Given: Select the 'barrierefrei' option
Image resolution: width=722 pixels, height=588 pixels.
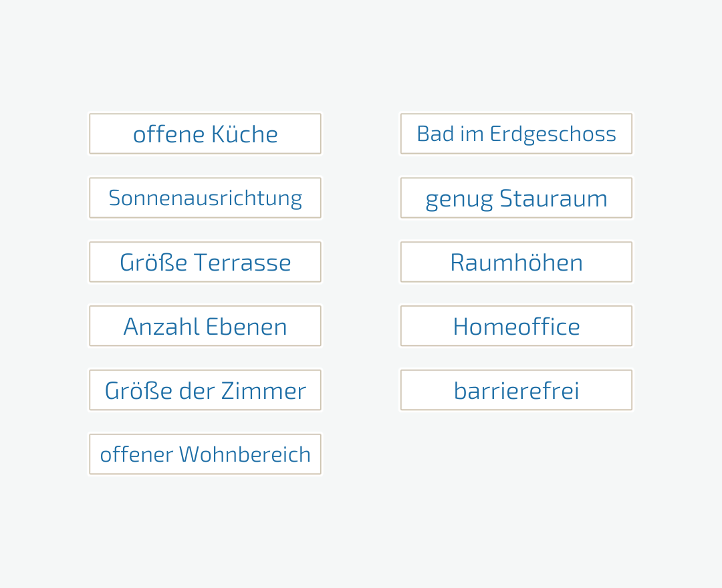Looking at the screenshot, I should (x=516, y=390).
